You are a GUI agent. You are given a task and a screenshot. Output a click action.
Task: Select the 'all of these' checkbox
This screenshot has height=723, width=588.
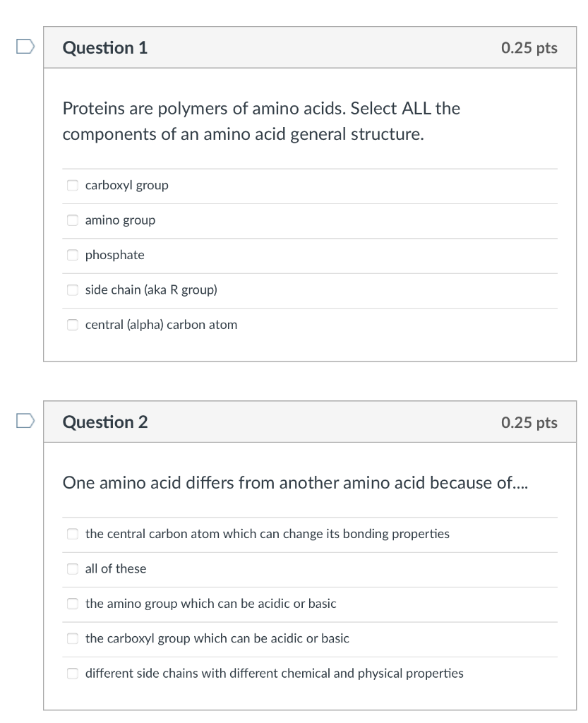coord(73,568)
